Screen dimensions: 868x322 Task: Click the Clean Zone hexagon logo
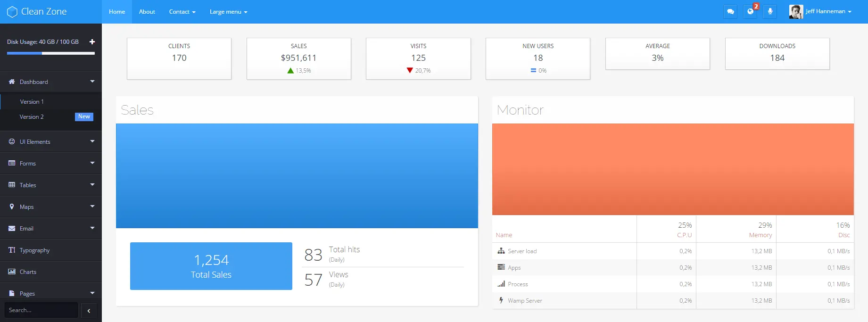tap(12, 12)
